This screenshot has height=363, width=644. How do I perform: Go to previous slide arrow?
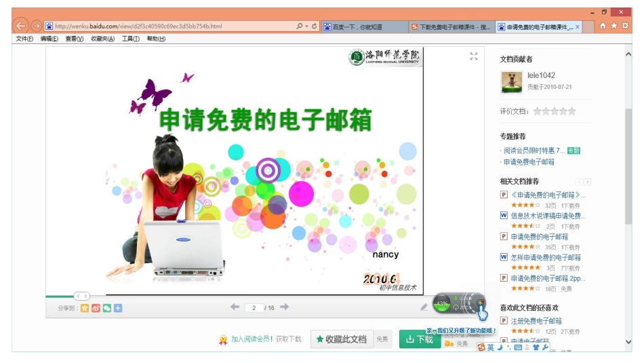(235, 307)
